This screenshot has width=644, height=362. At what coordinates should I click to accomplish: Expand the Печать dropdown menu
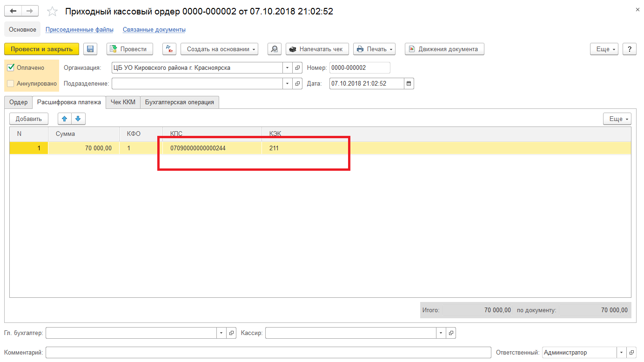click(x=374, y=49)
